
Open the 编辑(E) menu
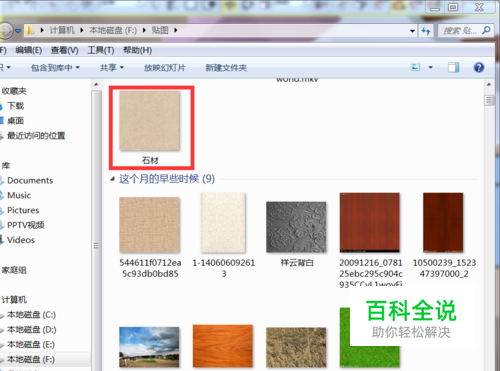(29, 50)
